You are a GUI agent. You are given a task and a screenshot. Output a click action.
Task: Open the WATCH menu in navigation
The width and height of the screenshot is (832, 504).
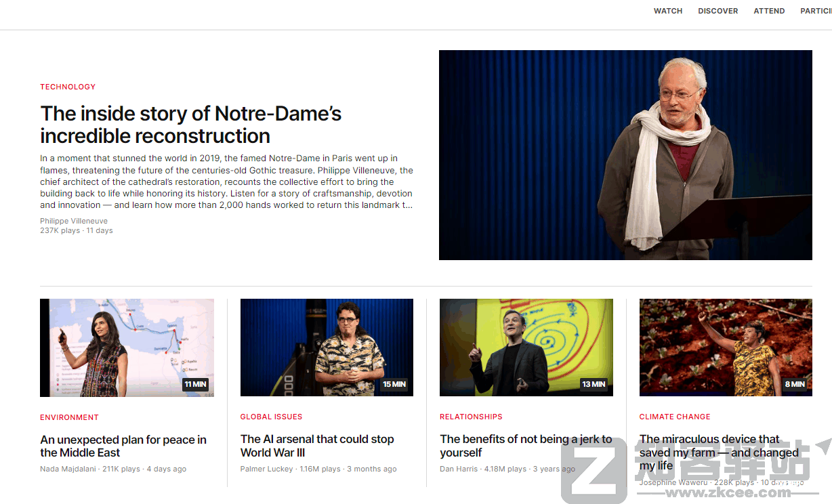click(667, 11)
